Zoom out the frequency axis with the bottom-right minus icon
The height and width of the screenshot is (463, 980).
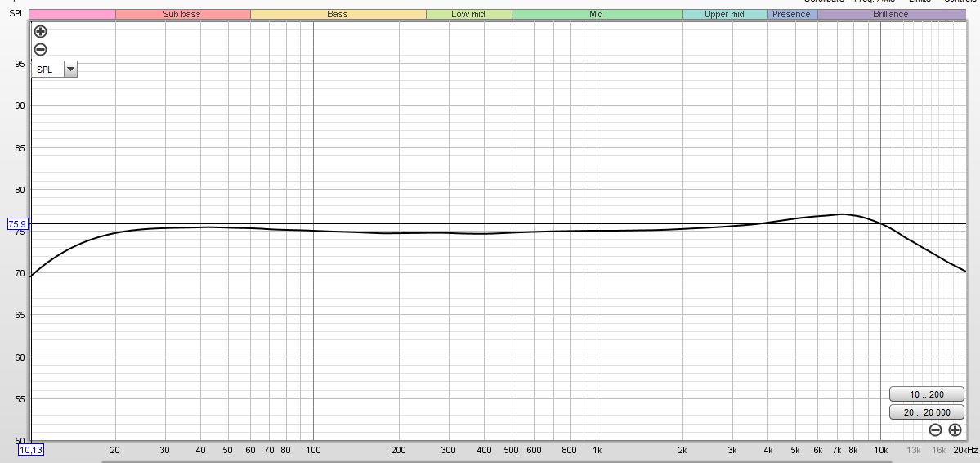[x=935, y=429]
